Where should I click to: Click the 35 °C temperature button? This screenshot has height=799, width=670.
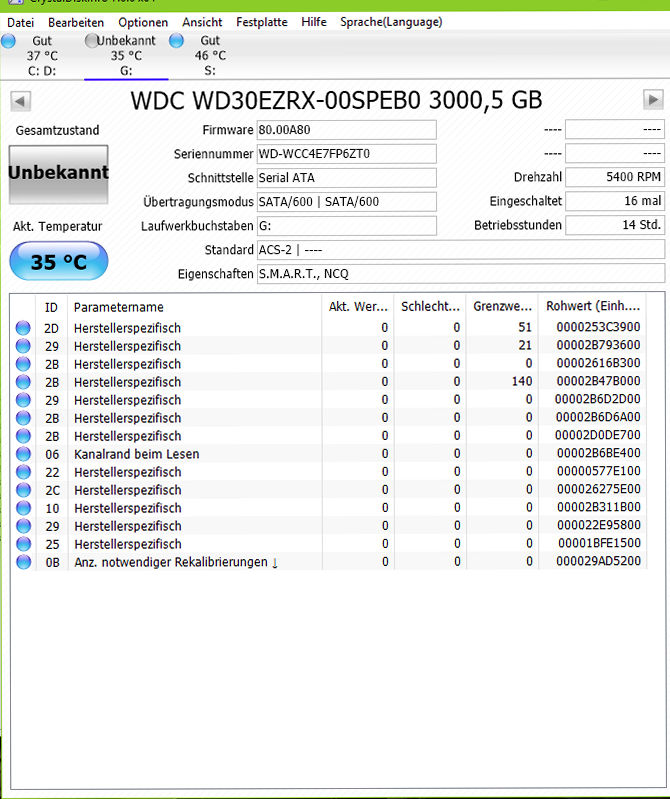tap(59, 261)
